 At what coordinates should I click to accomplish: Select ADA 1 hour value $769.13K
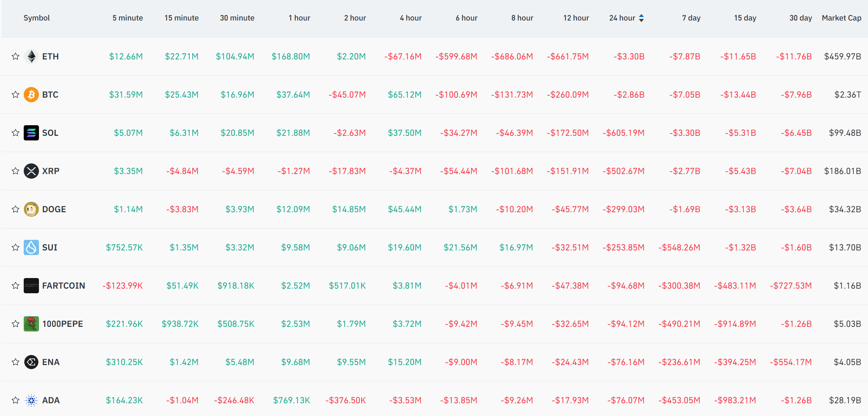[291, 400]
